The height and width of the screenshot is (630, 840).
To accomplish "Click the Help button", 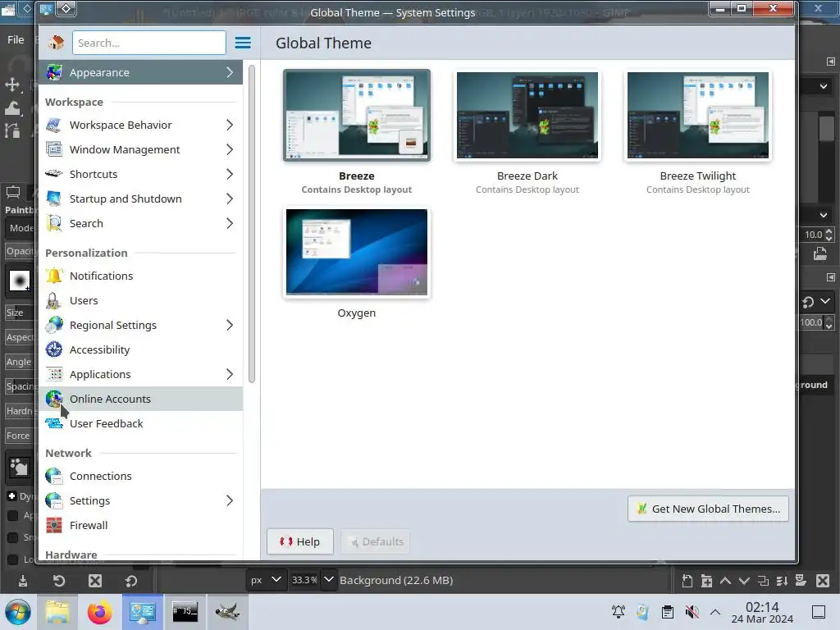I will 300,541.
